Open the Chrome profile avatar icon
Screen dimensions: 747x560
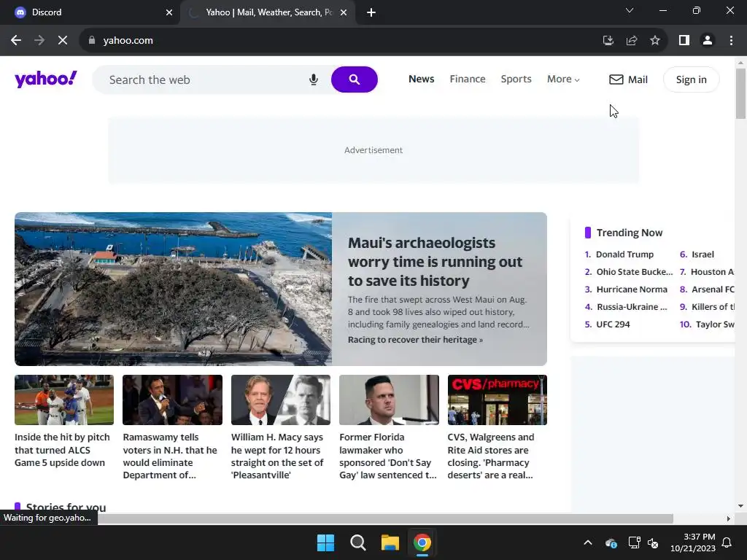[708, 41]
